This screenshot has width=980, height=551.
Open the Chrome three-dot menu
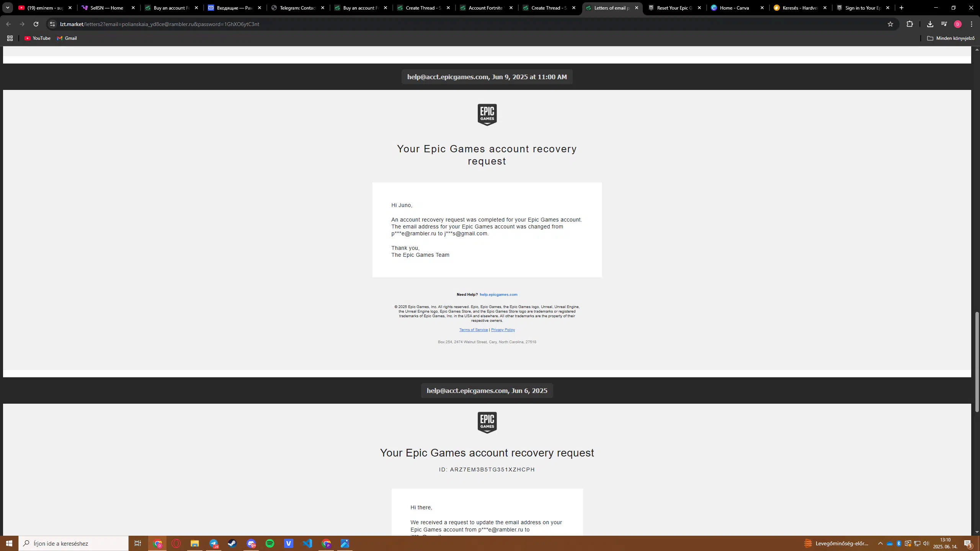tap(972, 24)
